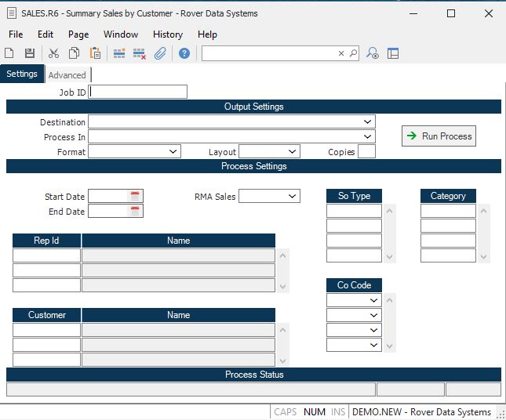Click the New record toolbar icon
Viewport: 506px width, 420px height.
[9, 53]
